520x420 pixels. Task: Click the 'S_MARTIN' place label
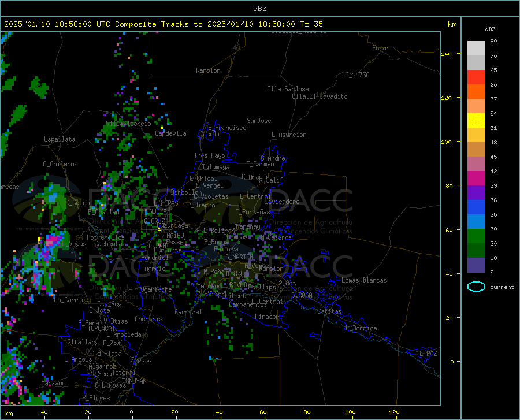point(239,257)
